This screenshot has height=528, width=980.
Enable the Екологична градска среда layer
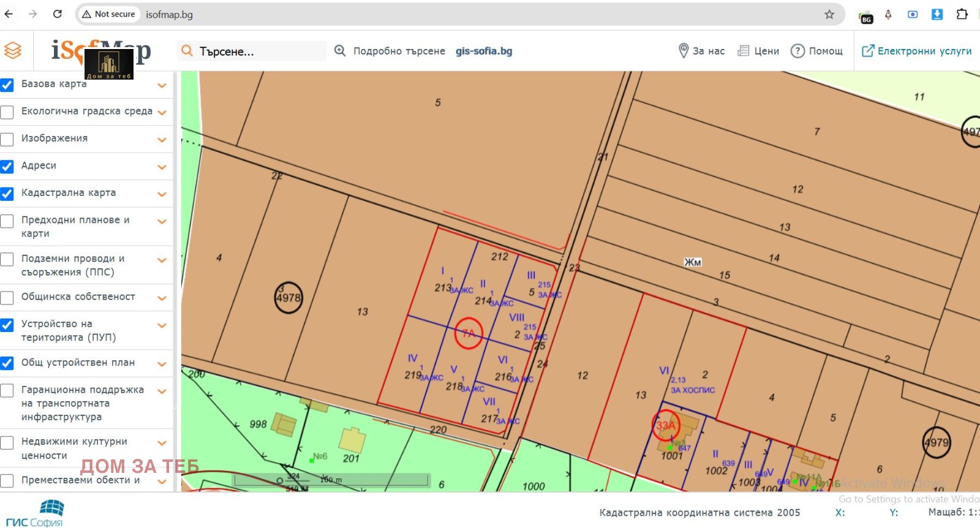coord(7,112)
